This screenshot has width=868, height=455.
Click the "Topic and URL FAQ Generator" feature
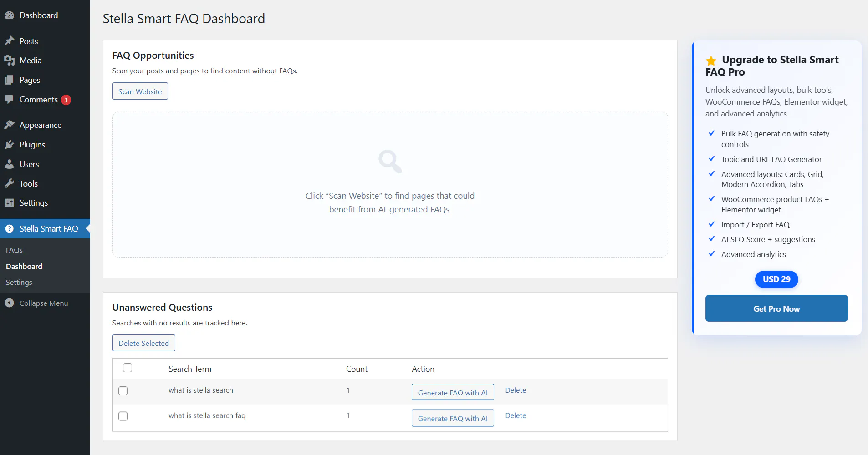pos(771,159)
